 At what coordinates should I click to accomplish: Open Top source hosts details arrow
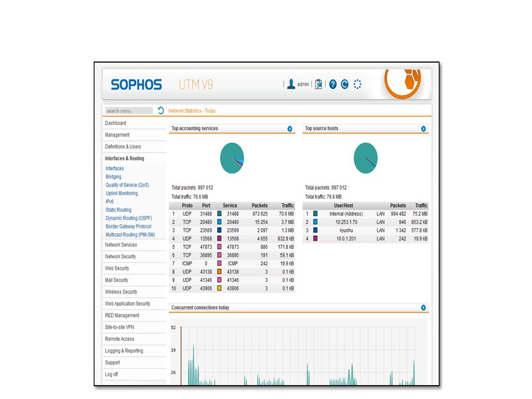(x=423, y=129)
